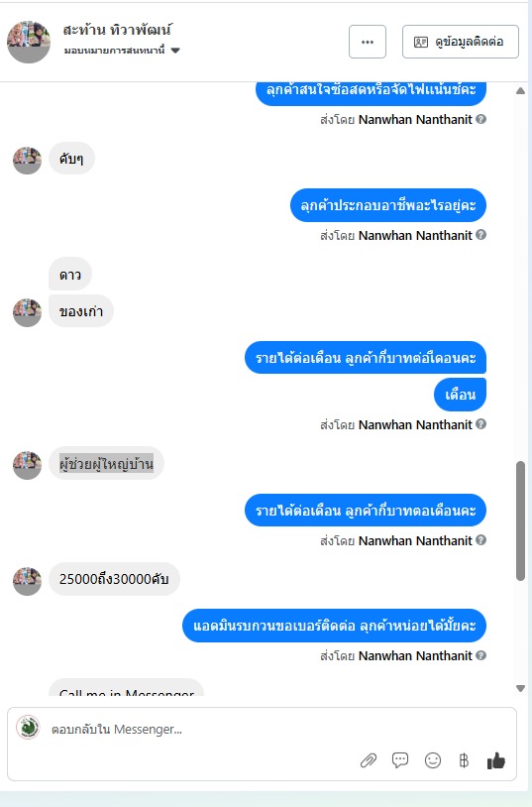Click the chat scrollbar thumb
The image size is (532, 807).
pyautogui.click(x=520, y=520)
